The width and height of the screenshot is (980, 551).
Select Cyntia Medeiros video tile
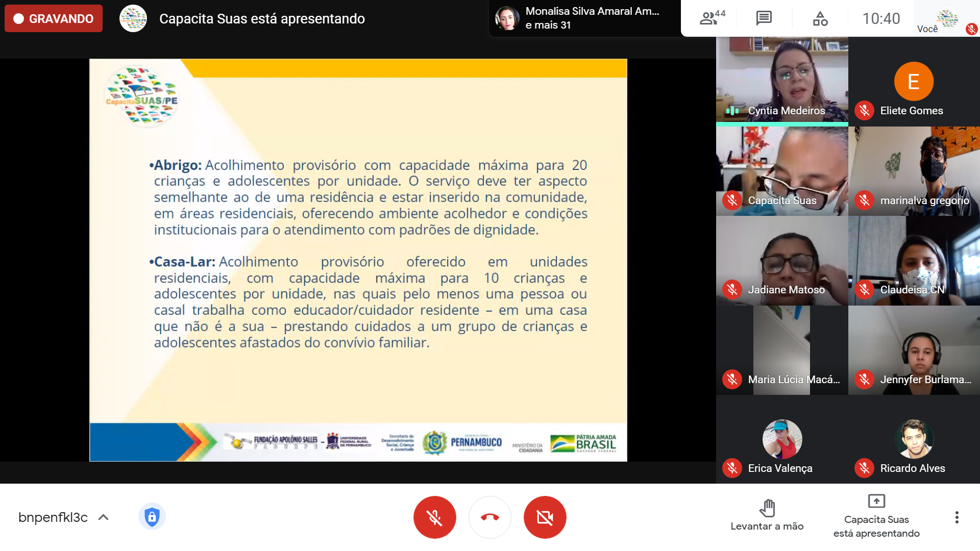coord(782,81)
